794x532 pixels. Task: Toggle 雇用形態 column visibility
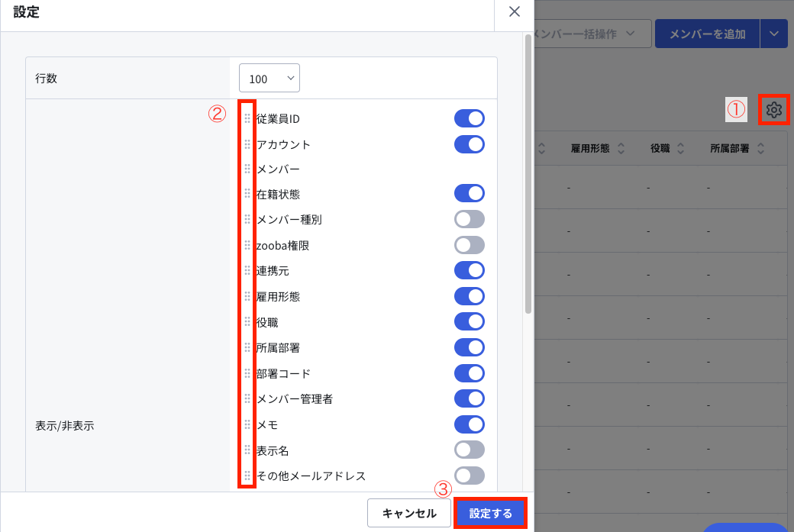(x=470, y=296)
